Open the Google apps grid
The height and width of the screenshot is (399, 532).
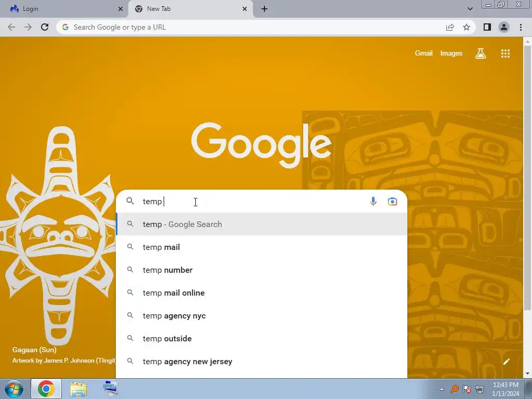pos(505,54)
